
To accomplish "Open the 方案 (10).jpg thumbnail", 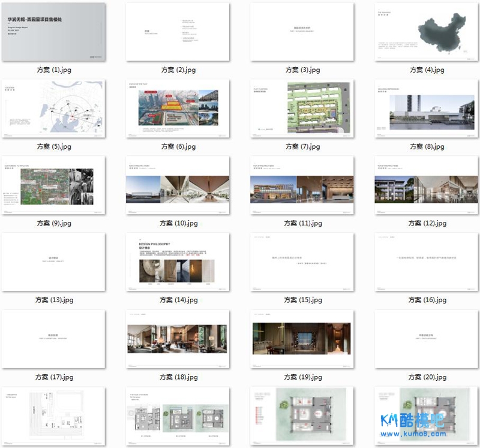I will pyautogui.click(x=178, y=185).
